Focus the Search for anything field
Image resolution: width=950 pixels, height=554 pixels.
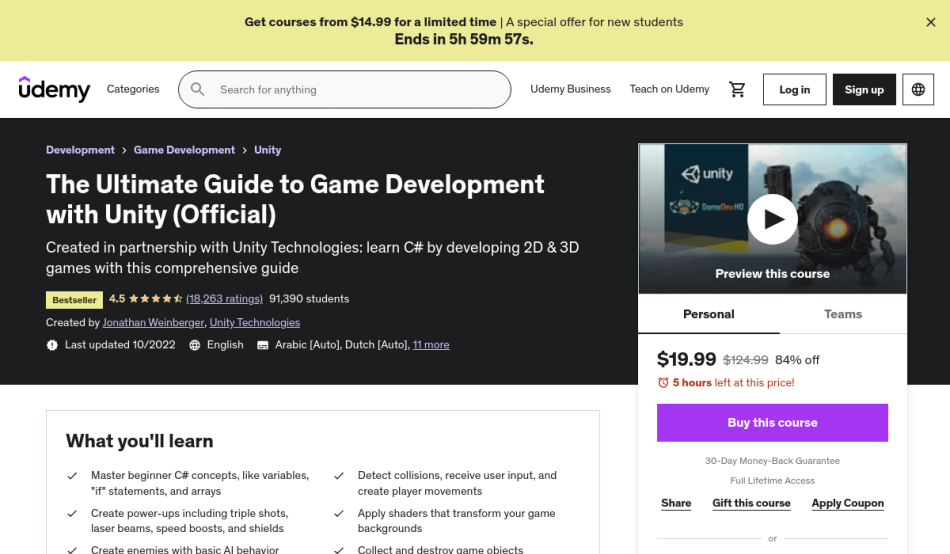point(345,90)
